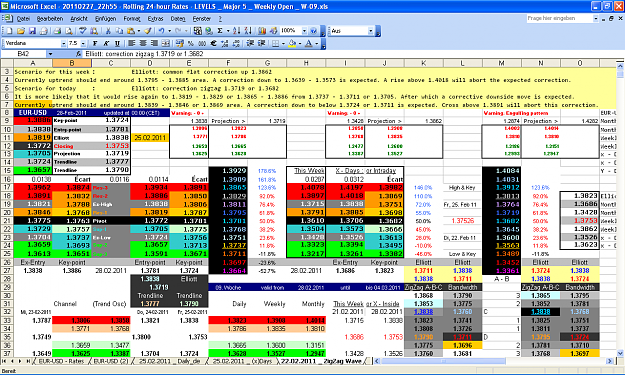Sort ascending A to Z

coord(236,31)
